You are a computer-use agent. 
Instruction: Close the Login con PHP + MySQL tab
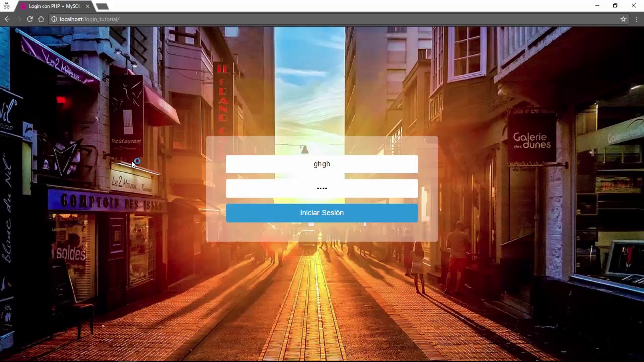click(88, 6)
